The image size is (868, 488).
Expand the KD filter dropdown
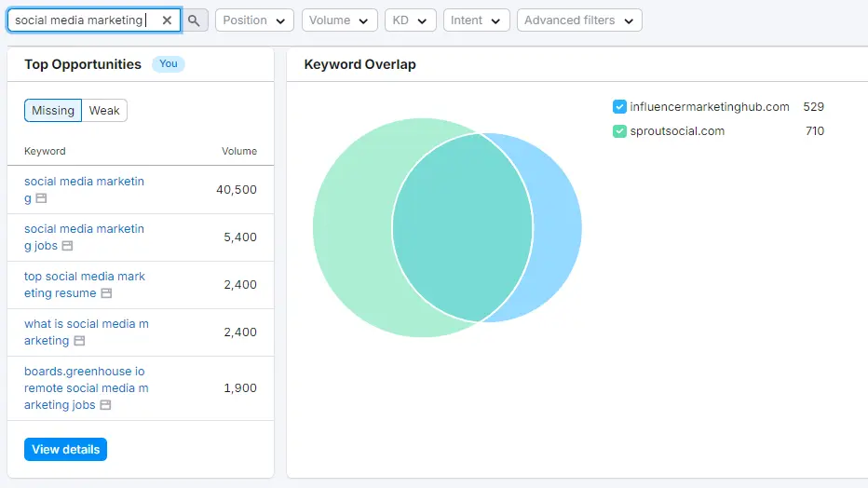(x=410, y=20)
